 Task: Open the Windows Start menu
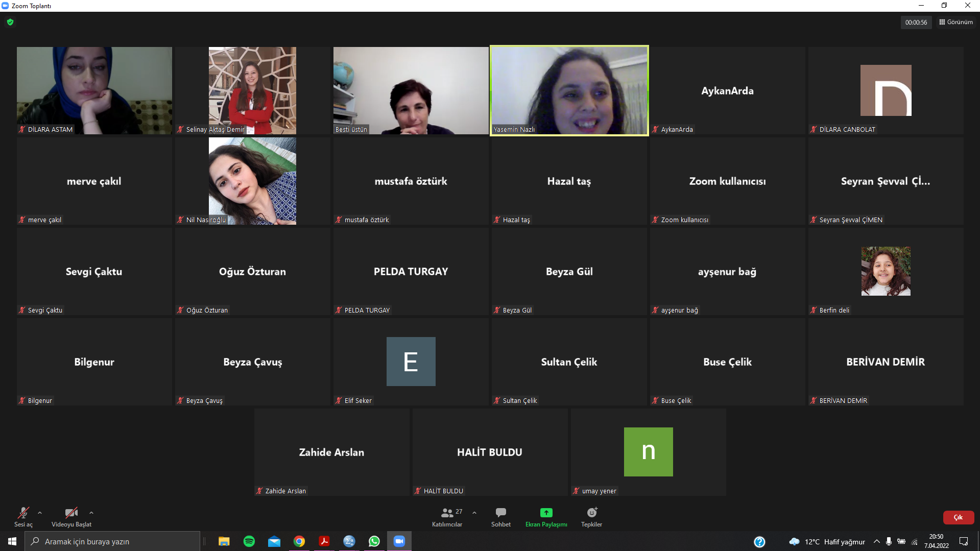tap(12, 541)
